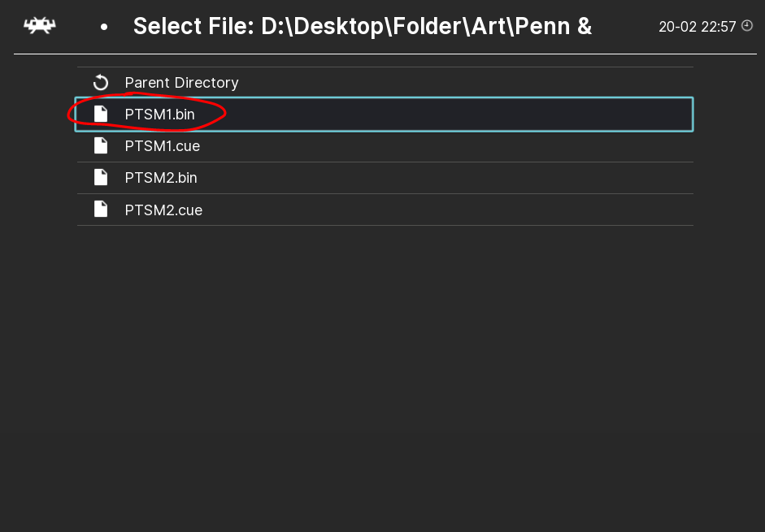Click the divider line below PTSM2.cue

[x=385, y=226]
